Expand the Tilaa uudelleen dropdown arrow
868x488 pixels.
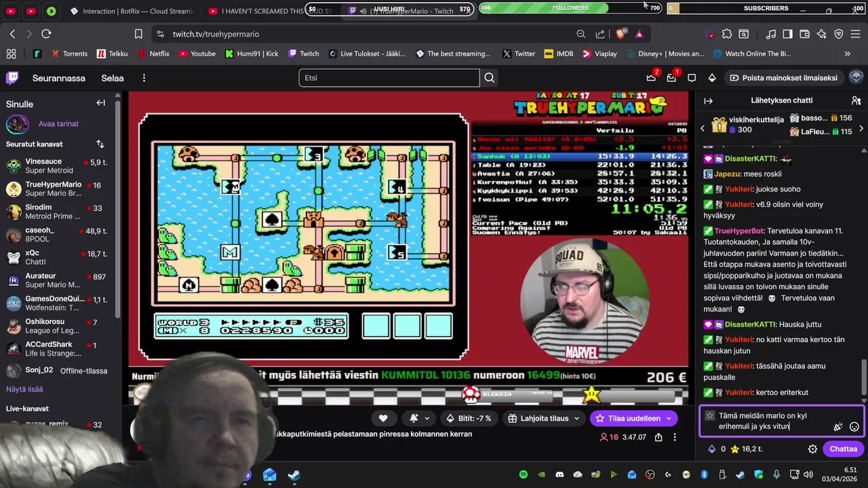click(x=669, y=418)
